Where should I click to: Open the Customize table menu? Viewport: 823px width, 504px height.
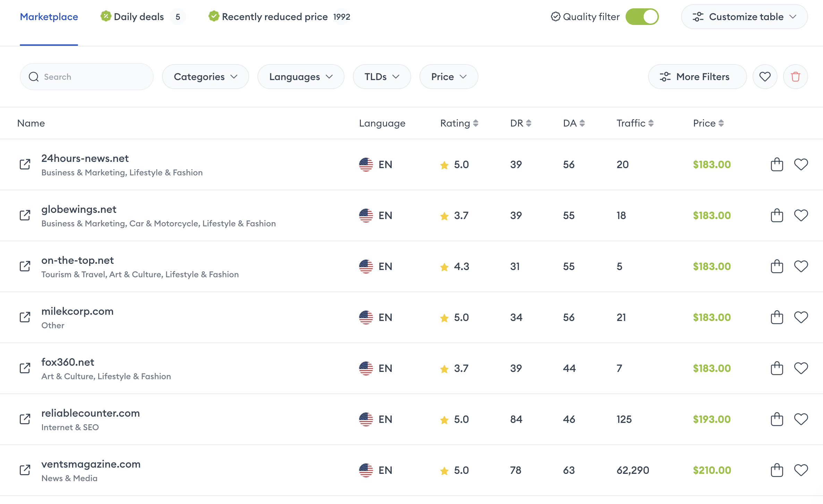point(744,16)
